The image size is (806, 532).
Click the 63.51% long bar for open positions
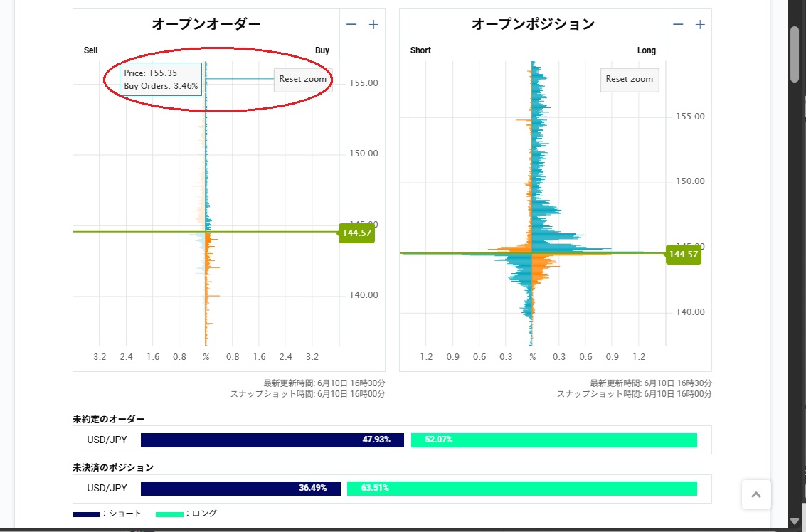coord(522,489)
